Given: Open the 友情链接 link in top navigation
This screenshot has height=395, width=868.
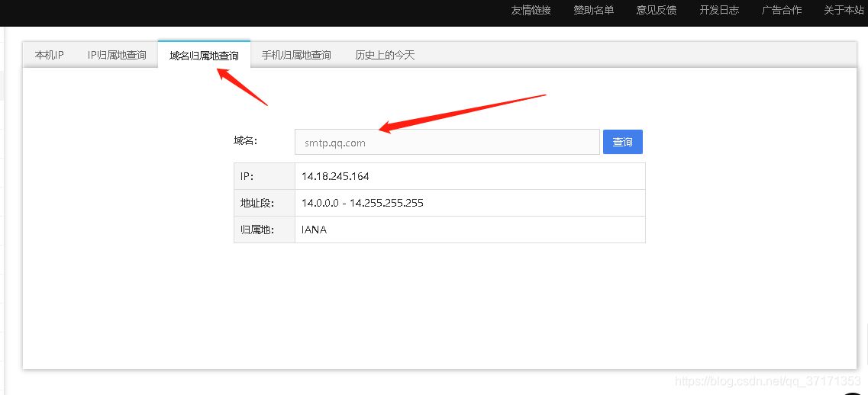Looking at the screenshot, I should click(531, 10).
